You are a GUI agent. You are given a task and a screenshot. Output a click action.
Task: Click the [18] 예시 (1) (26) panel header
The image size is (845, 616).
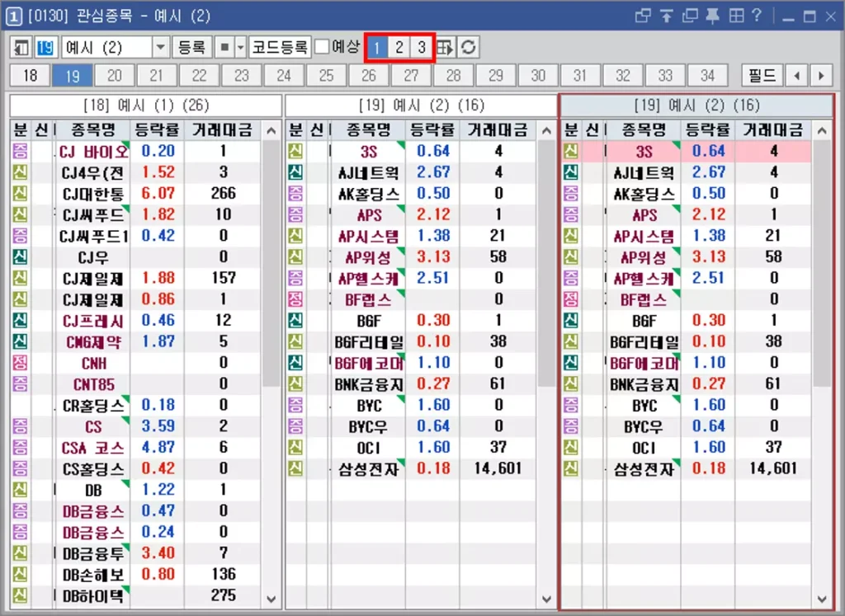coord(146,105)
